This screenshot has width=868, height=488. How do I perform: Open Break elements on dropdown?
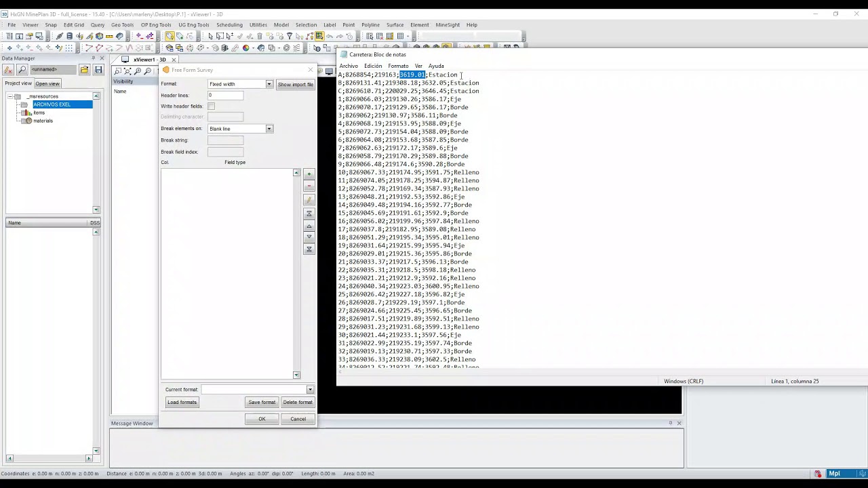click(x=269, y=129)
